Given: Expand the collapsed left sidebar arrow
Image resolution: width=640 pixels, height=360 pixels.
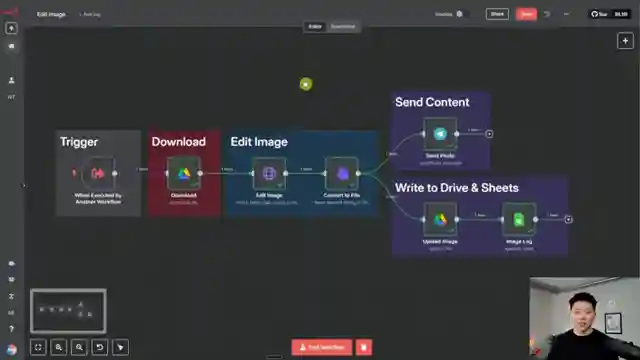Looking at the screenshot, I should (23, 186).
